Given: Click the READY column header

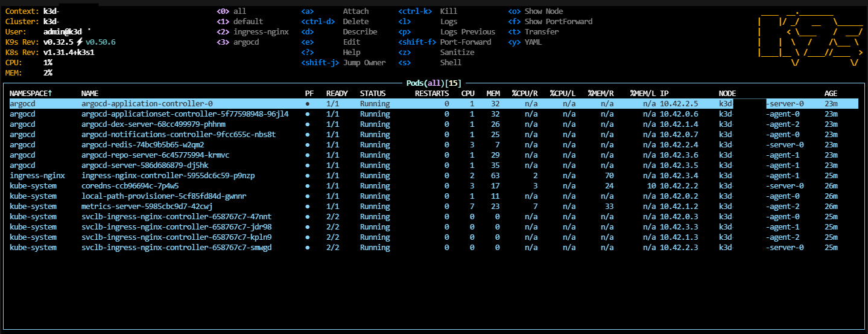Looking at the screenshot, I should click(337, 94).
